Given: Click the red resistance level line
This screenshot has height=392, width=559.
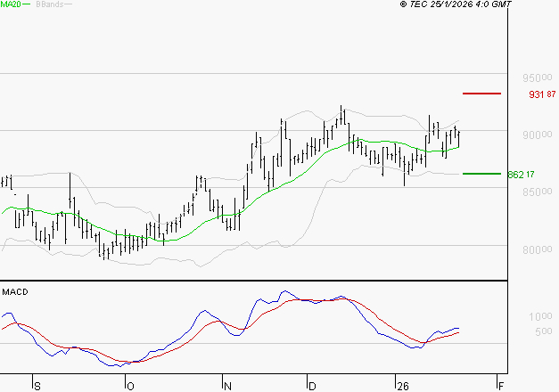Looking at the screenshot, I should click(x=481, y=94).
